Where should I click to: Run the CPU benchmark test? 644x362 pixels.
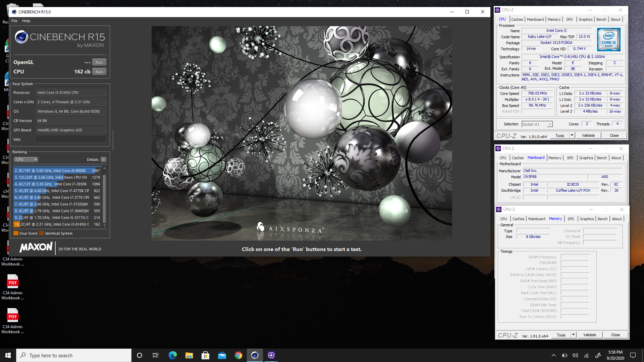point(99,72)
